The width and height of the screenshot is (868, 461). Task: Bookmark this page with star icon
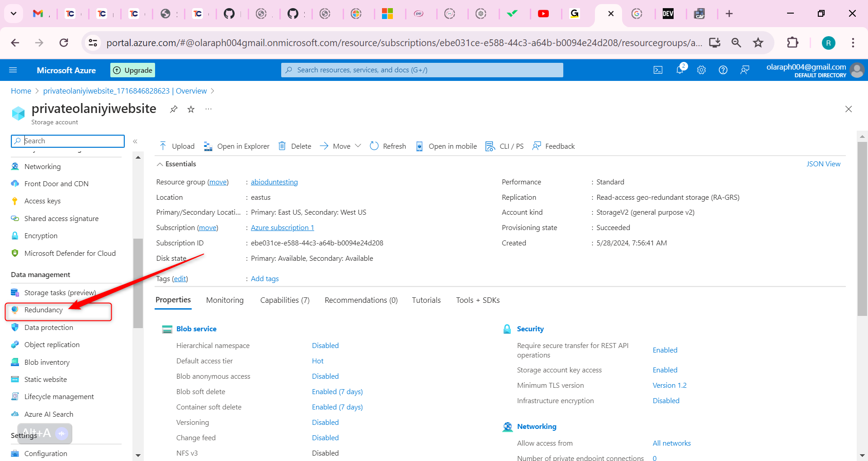point(758,42)
